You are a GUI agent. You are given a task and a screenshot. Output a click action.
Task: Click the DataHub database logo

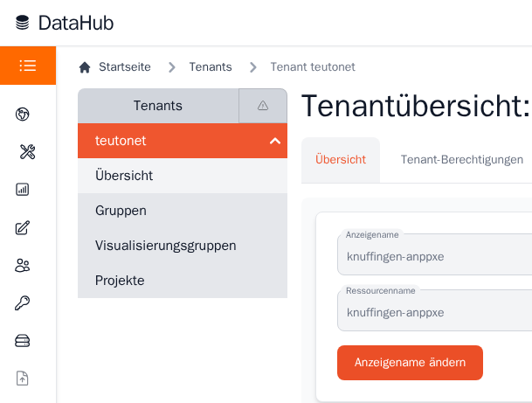(x=22, y=24)
